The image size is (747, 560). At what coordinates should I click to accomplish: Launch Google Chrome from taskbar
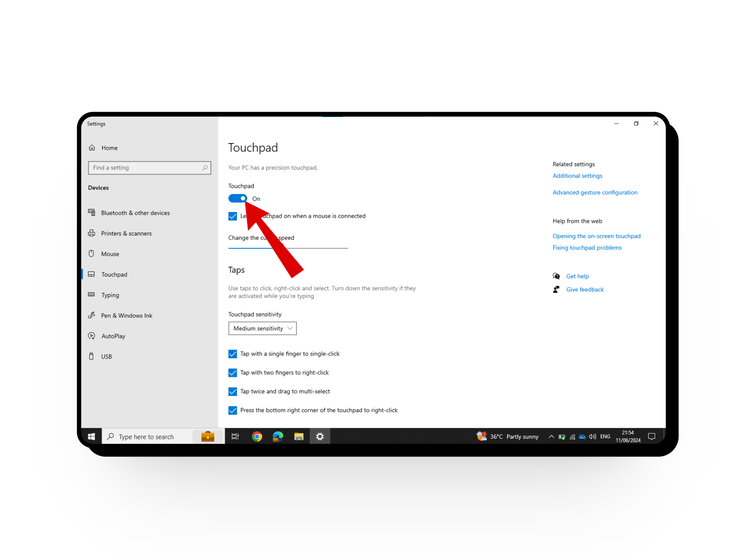pos(257,436)
